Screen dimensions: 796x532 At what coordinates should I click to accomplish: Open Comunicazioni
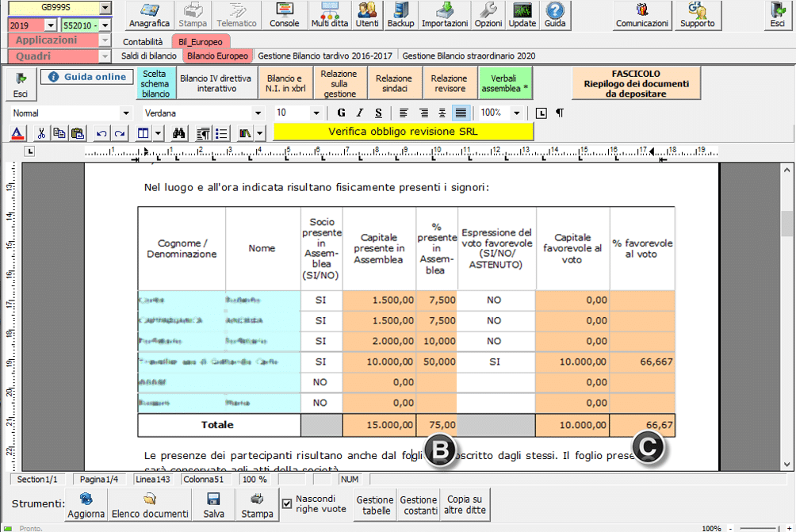641,15
